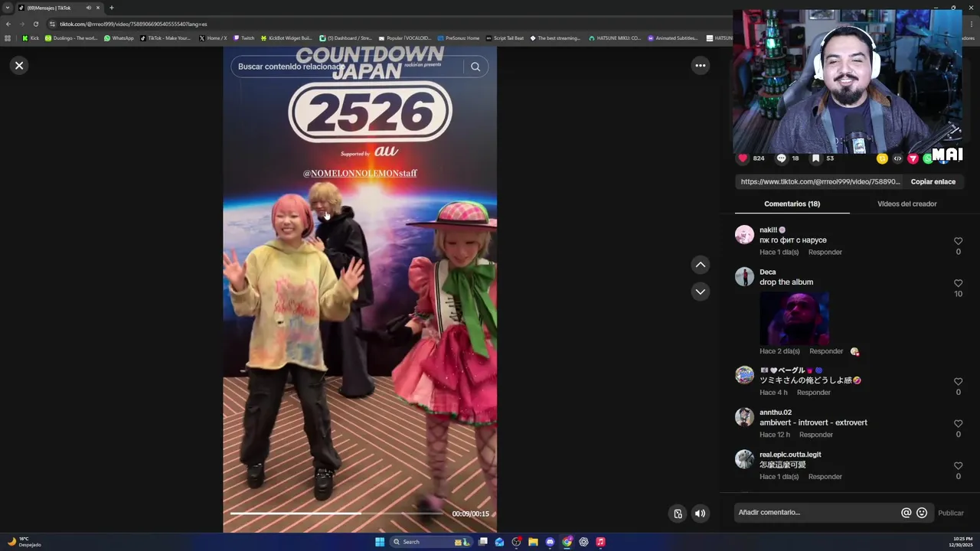980x551 pixels.
Task: Toggle the auto-scroll button beside the volume
Action: pyautogui.click(x=678, y=514)
